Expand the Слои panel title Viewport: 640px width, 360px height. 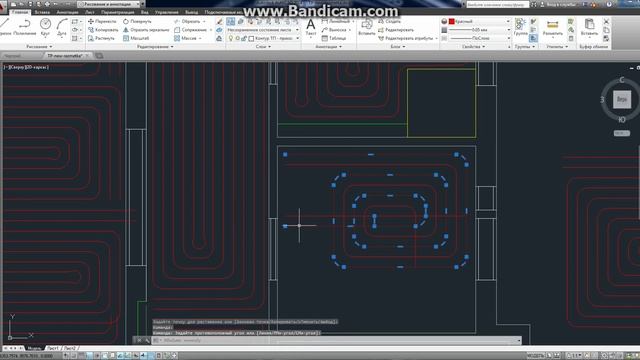tap(263, 47)
